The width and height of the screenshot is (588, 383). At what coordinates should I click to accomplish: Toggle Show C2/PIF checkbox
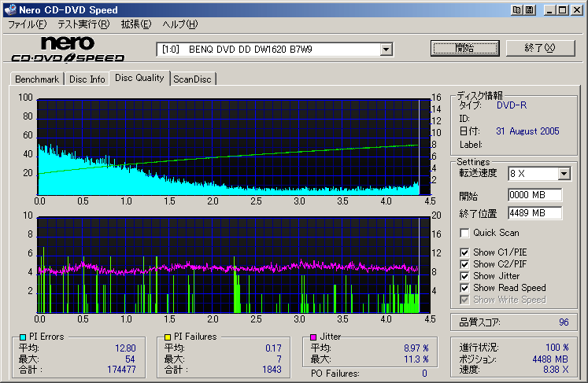(x=464, y=264)
